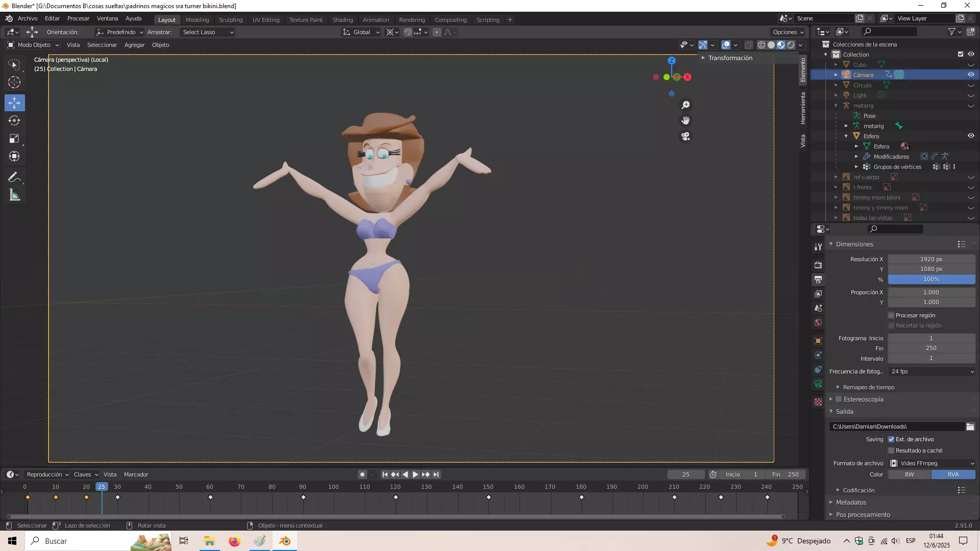Enable the Procesar región checkbox
This screenshot has height=551, width=980.
[x=891, y=315]
